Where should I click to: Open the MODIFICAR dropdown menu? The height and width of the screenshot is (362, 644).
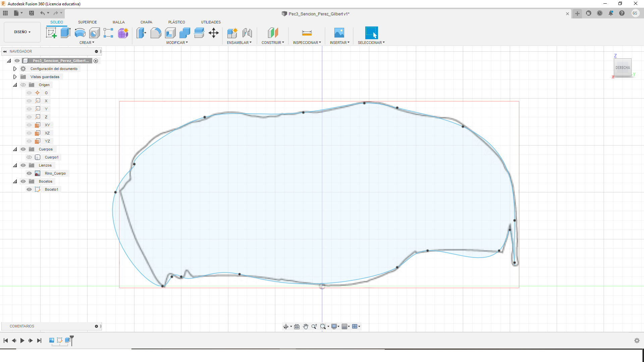[177, 43]
